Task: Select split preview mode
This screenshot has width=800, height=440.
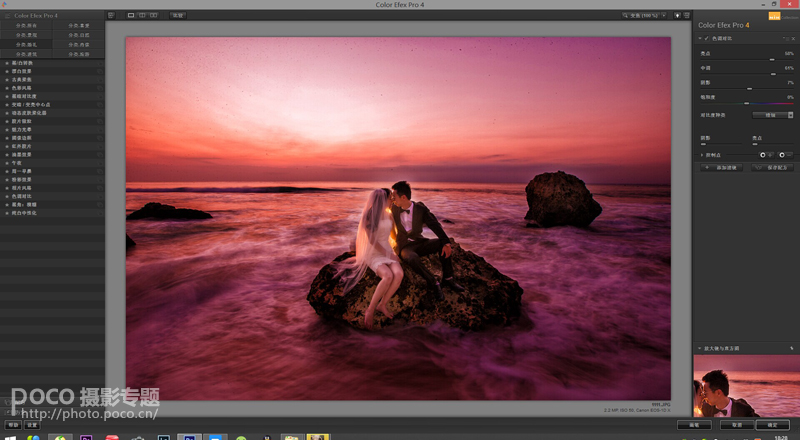Action: pos(142,15)
